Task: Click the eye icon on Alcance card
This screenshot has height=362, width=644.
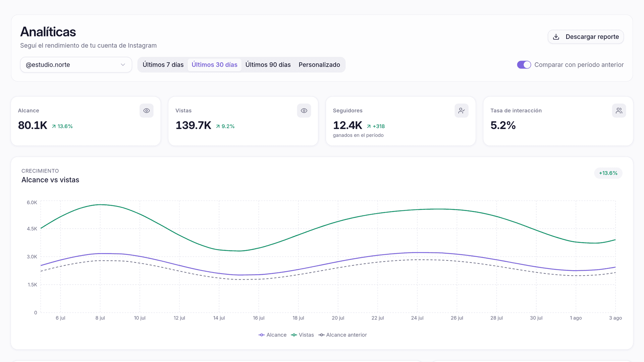Action: click(147, 111)
